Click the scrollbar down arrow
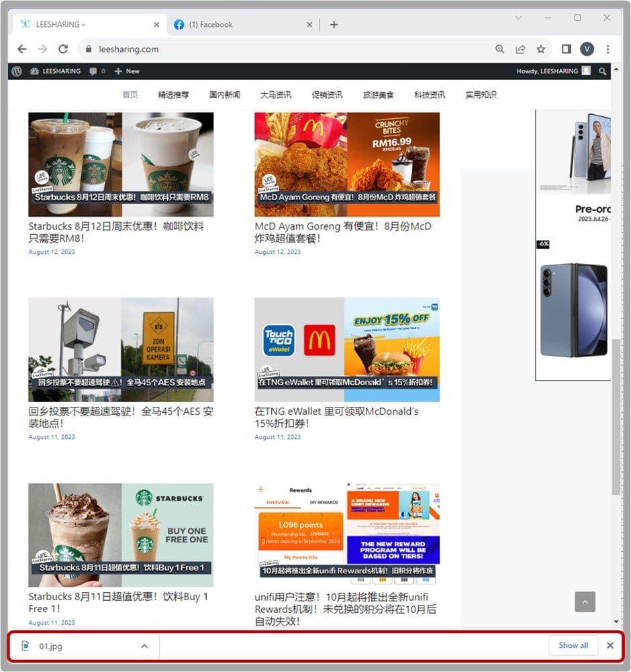Viewport: 631px width, 672px height. click(x=616, y=622)
